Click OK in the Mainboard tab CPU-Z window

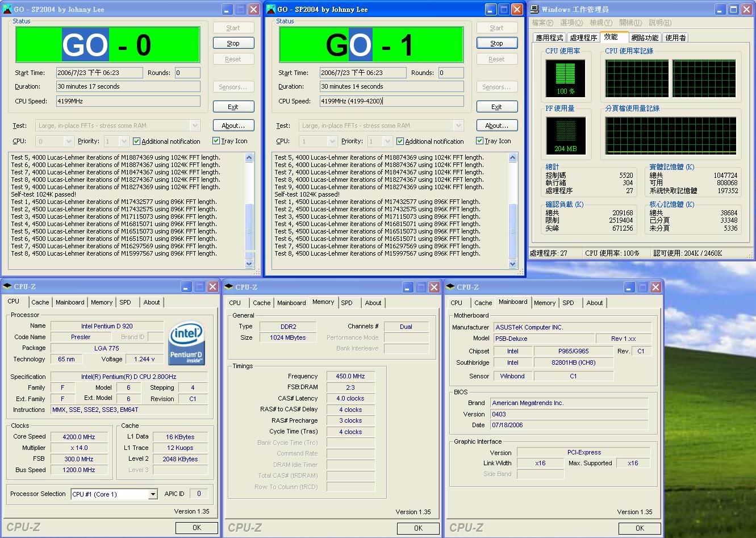(x=640, y=528)
